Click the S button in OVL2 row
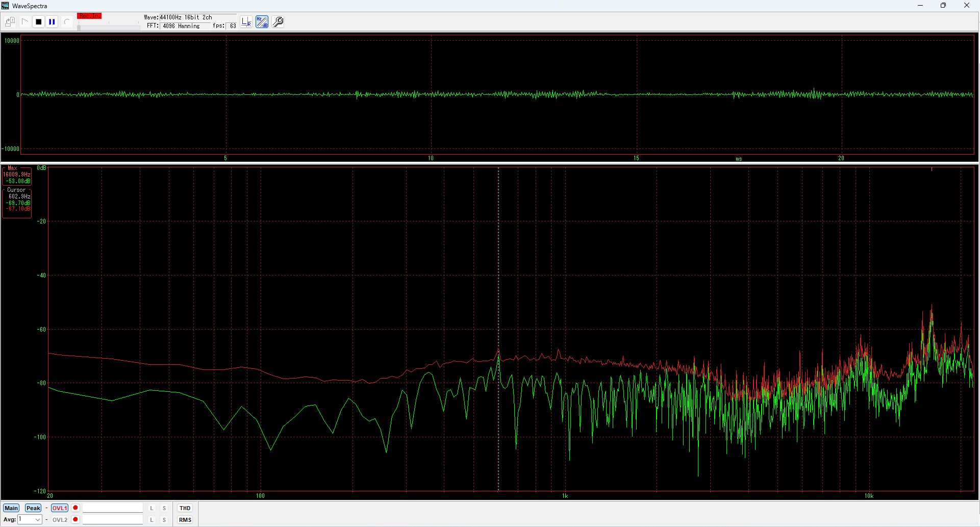Viewport: 980px width, 527px height. [164, 520]
